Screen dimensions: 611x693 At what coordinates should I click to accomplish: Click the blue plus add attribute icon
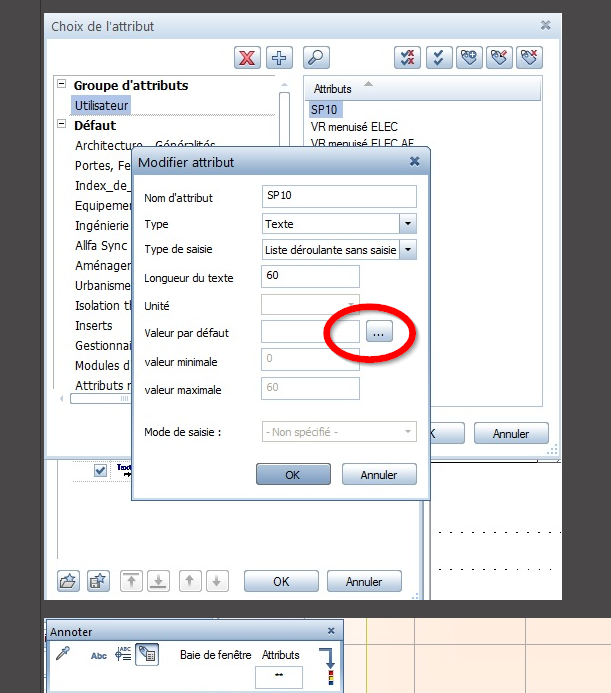pos(279,57)
